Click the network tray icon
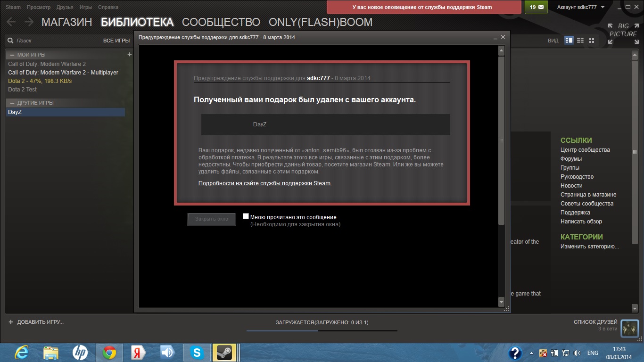Screen dimensions: 644x362 565,353
